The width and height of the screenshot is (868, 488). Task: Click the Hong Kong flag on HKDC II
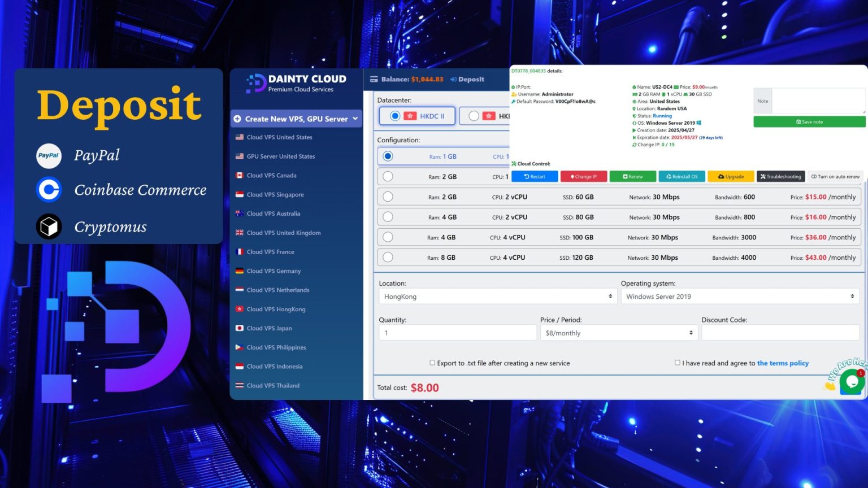pyautogui.click(x=411, y=116)
